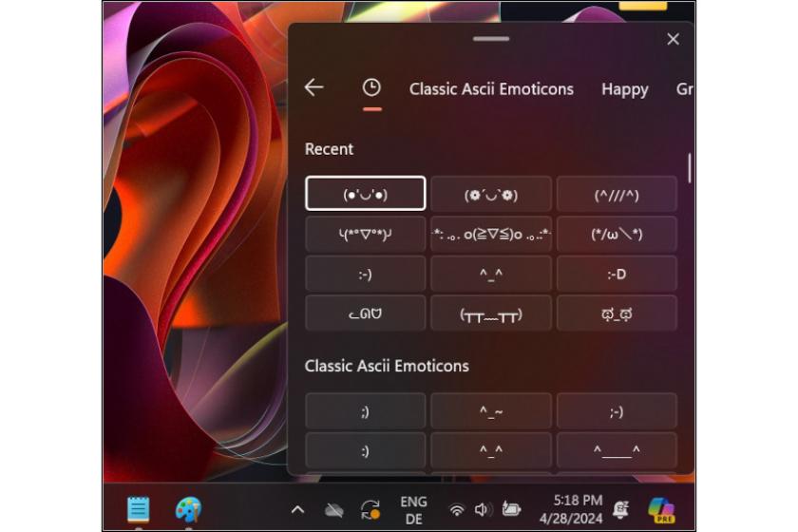Viewport: 798px width, 532px height.
Task: Insert the ^_^ emoticon under Classic Ascii
Action: point(491,450)
